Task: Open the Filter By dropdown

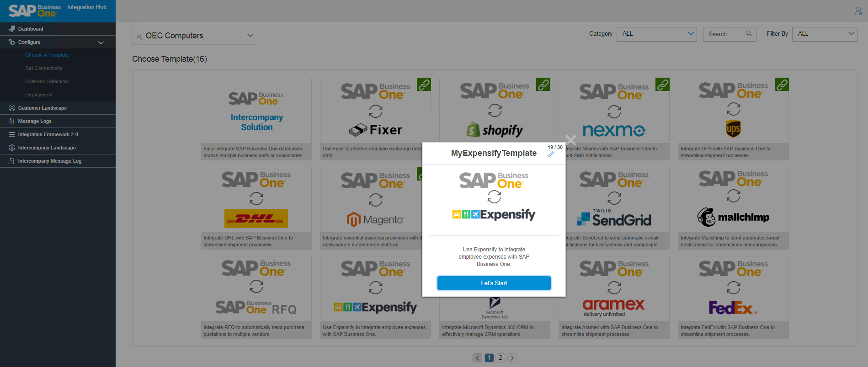Action: [824, 34]
